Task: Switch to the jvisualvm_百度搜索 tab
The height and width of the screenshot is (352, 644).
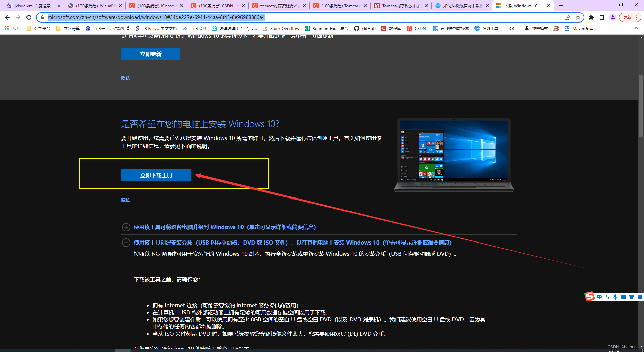Action: click(33, 6)
